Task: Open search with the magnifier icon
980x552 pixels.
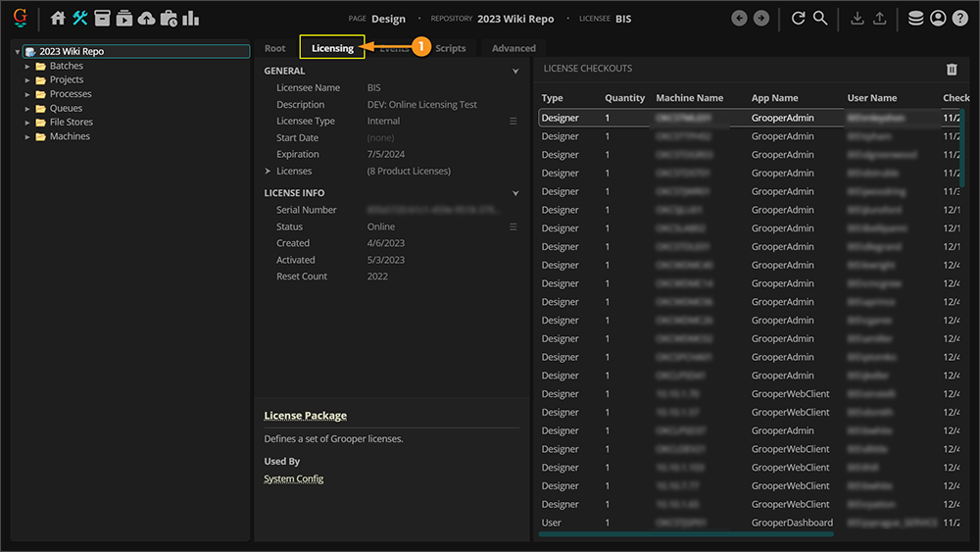Action: pyautogui.click(x=820, y=19)
